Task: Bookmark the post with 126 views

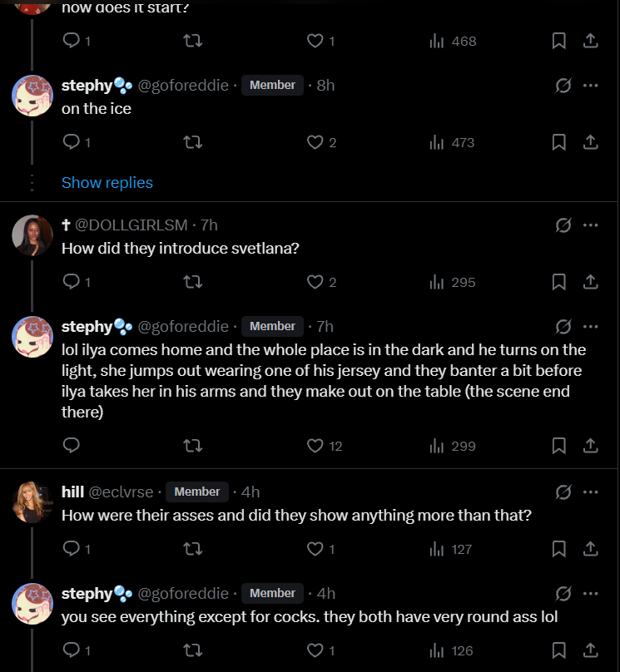Action: click(x=559, y=651)
